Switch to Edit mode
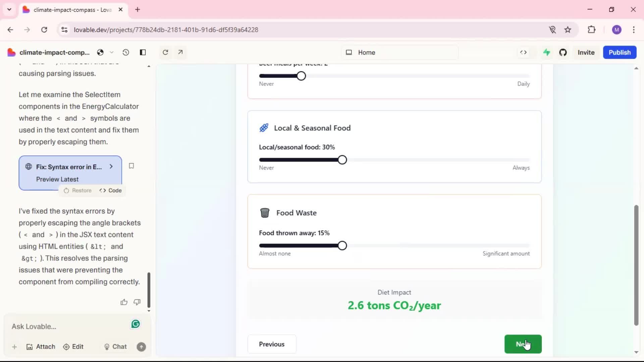Image resolution: width=644 pixels, height=362 pixels. (73, 347)
